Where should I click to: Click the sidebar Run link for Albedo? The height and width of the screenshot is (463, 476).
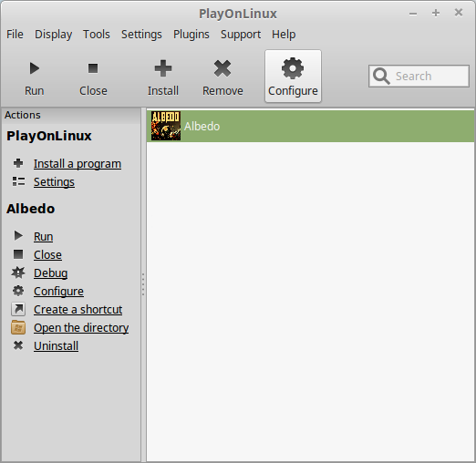click(x=44, y=236)
